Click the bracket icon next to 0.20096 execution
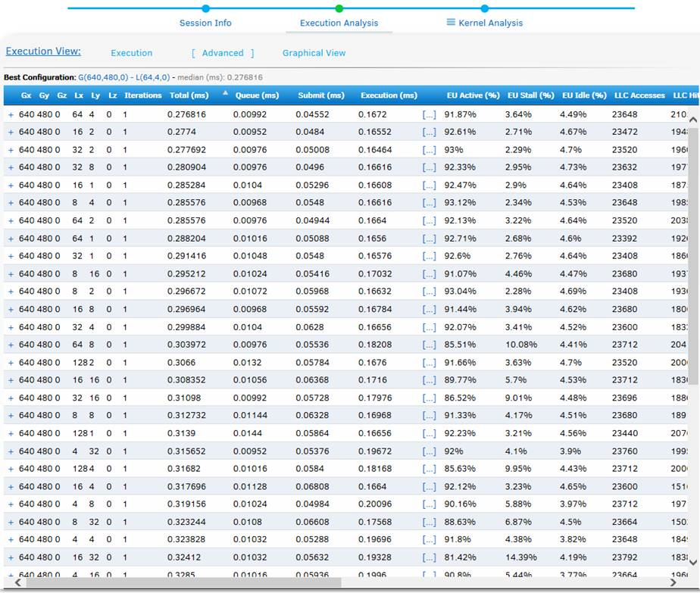 coord(429,504)
